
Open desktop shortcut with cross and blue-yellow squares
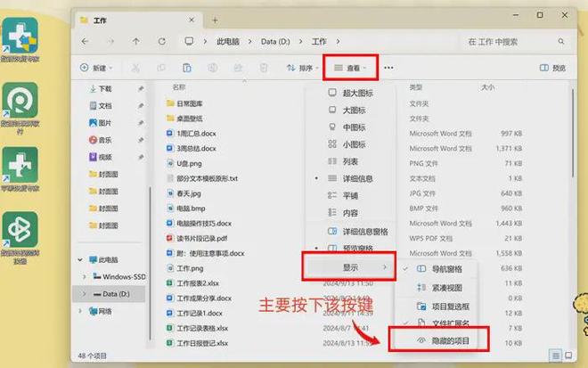pos(20,36)
